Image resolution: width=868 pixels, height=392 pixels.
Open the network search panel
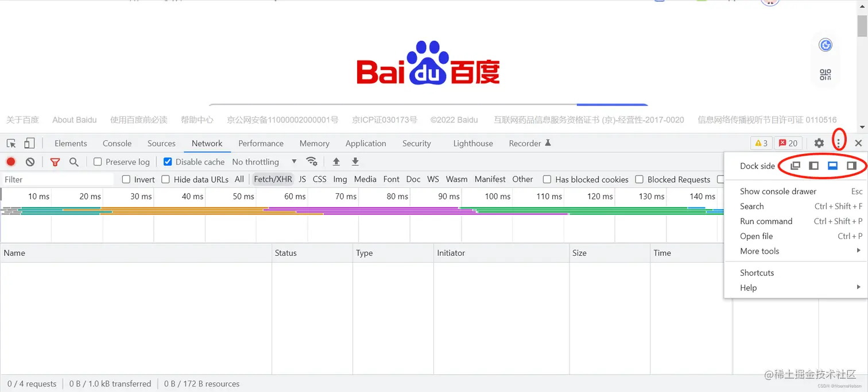[x=73, y=162]
